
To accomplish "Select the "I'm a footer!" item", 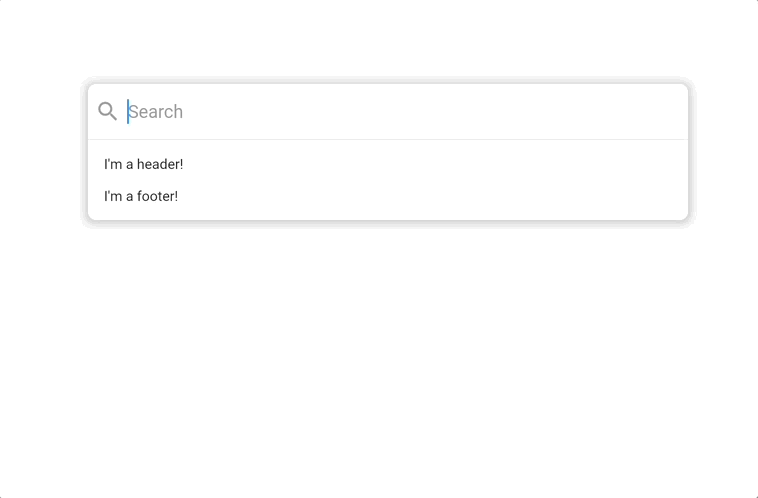I will point(141,196).
